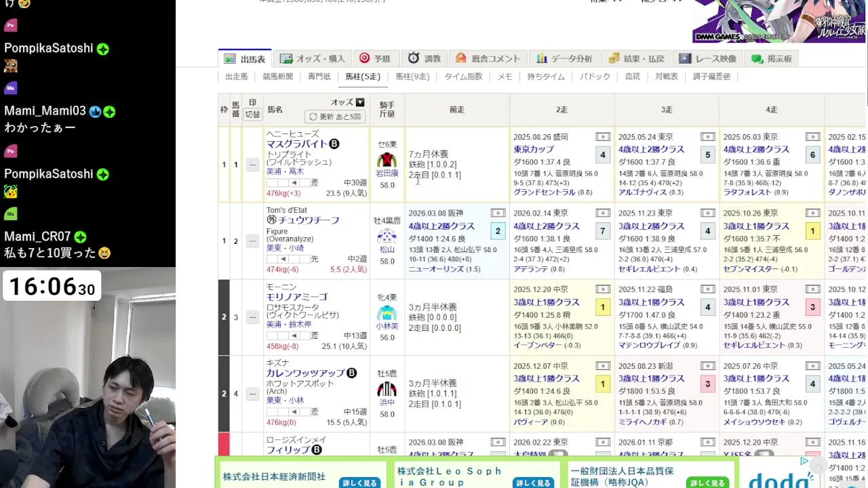This screenshot has width=868, height=488.
Task: Select the メモ sub-menu
Action: pyautogui.click(x=505, y=77)
